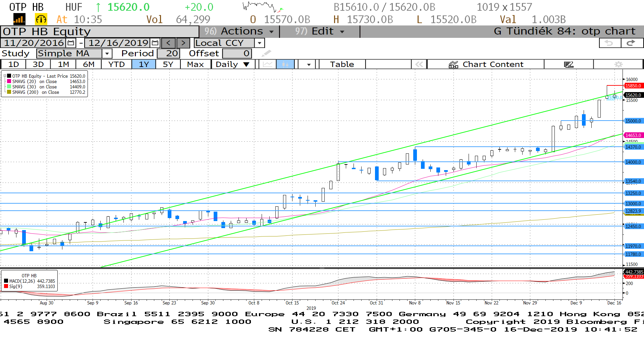
Task: Open the Chart Content panel
Action: tap(486, 64)
